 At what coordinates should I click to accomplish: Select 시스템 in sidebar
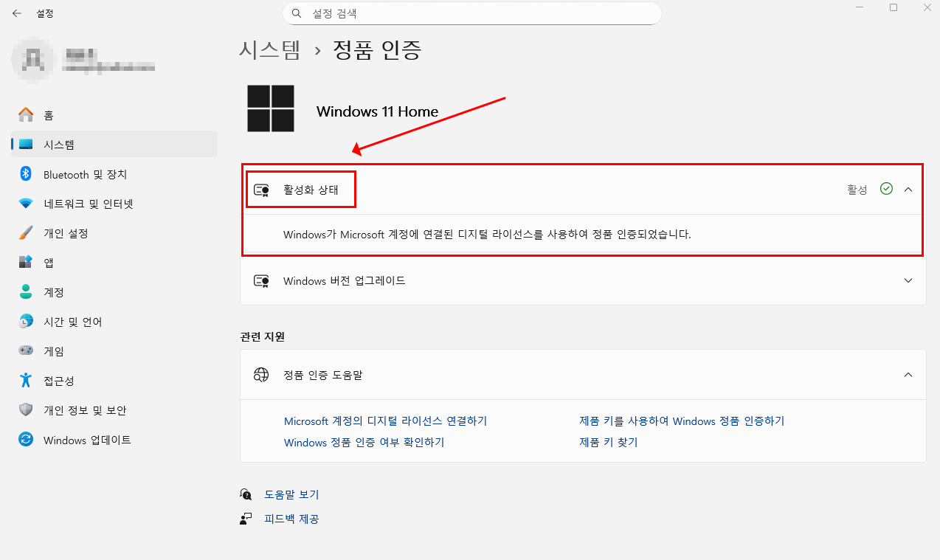pyautogui.click(x=114, y=145)
